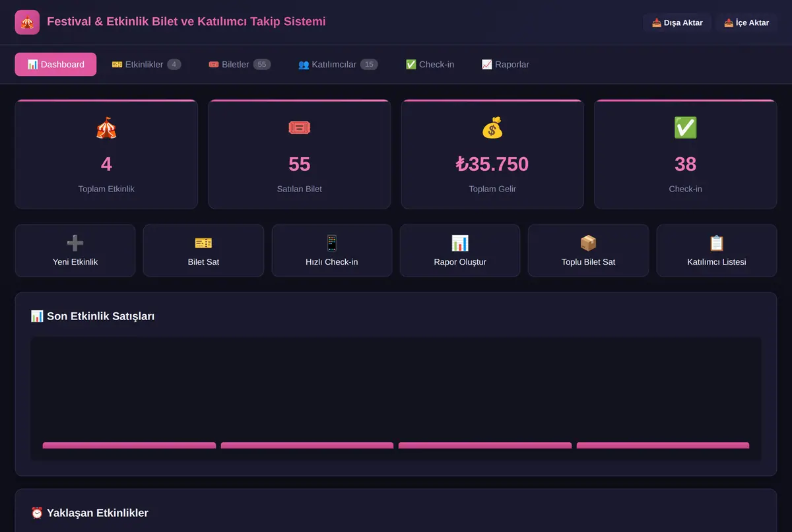Viewport: 792px width, 532px height.
Task: Click the green checkmark icon in Check-in card
Action: [x=685, y=127]
